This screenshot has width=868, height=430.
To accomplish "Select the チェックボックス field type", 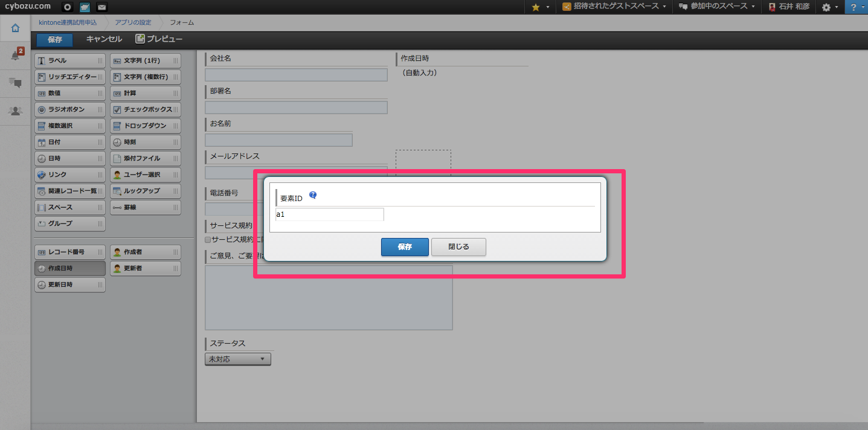I will (145, 110).
